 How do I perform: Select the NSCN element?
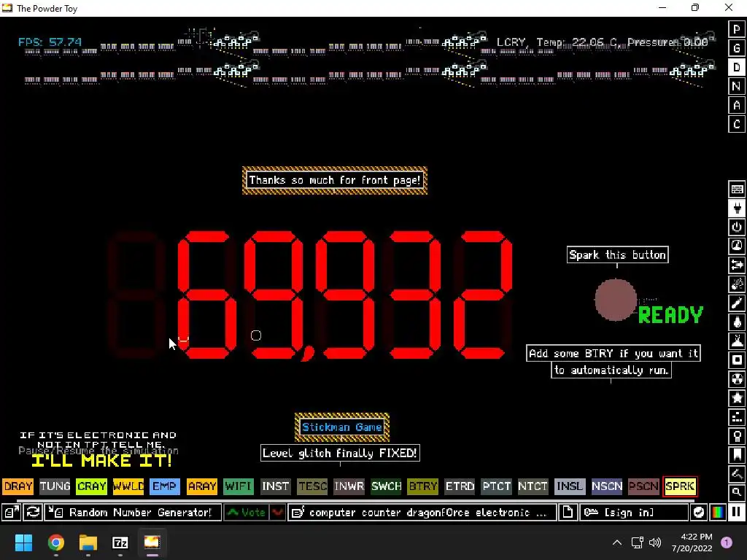pyautogui.click(x=607, y=486)
